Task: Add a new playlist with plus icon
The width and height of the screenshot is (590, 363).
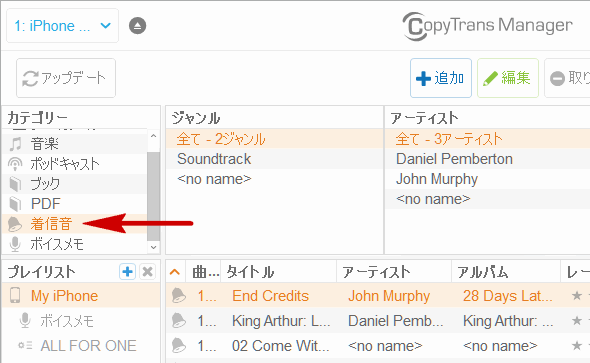Action: click(127, 271)
